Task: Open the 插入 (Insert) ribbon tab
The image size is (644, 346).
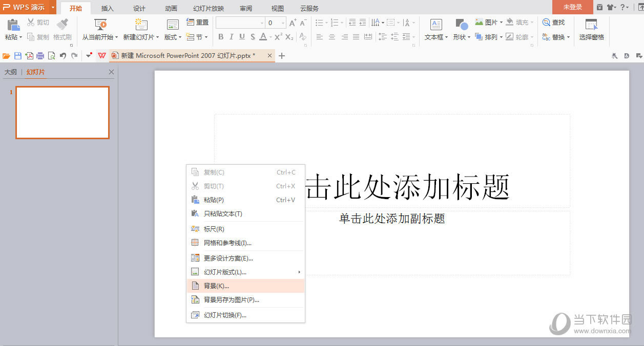Action: click(108, 8)
